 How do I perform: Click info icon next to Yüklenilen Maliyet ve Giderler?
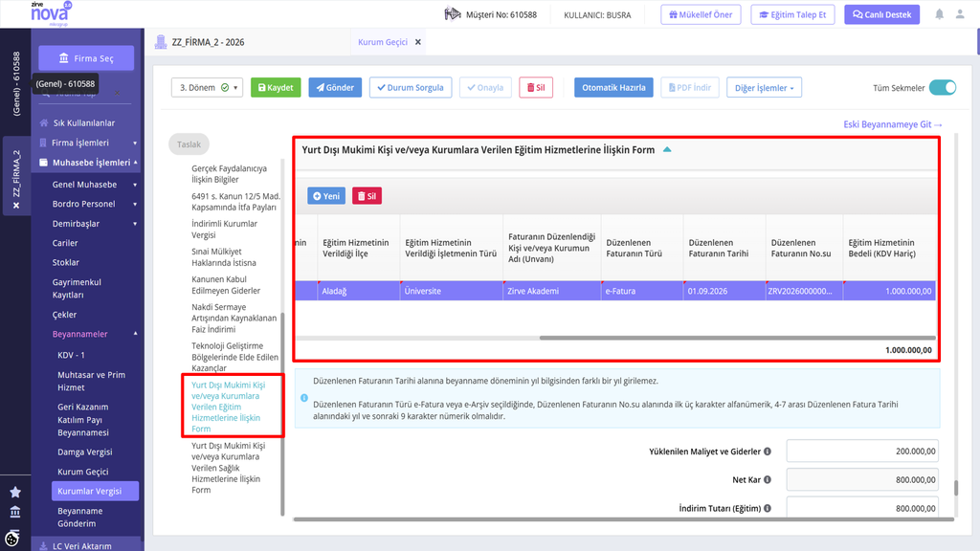[x=768, y=452]
